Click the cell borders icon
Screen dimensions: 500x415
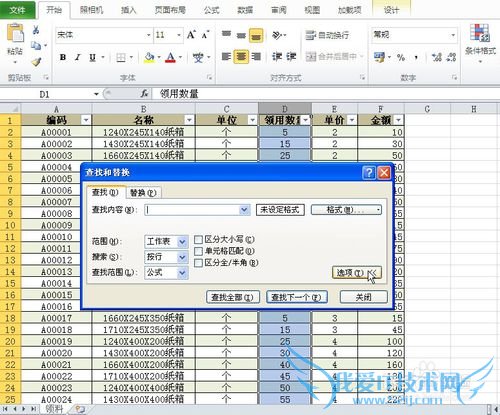pyautogui.click(x=121, y=58)
